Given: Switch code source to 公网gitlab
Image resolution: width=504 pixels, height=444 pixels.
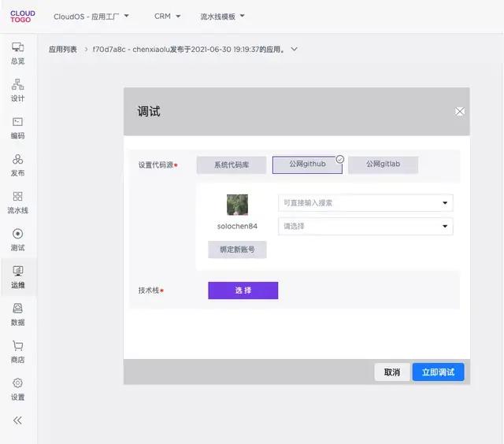Looking at the screenshot, I should click(x=383, y=165).
